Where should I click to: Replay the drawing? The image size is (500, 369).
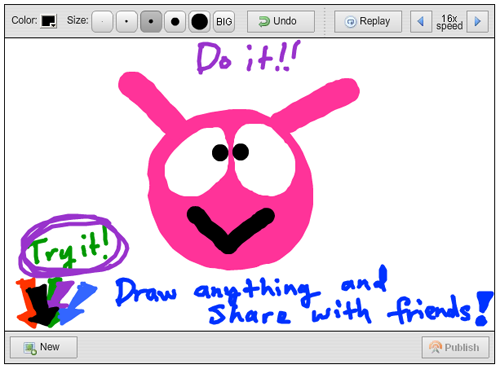coord(368,22)
